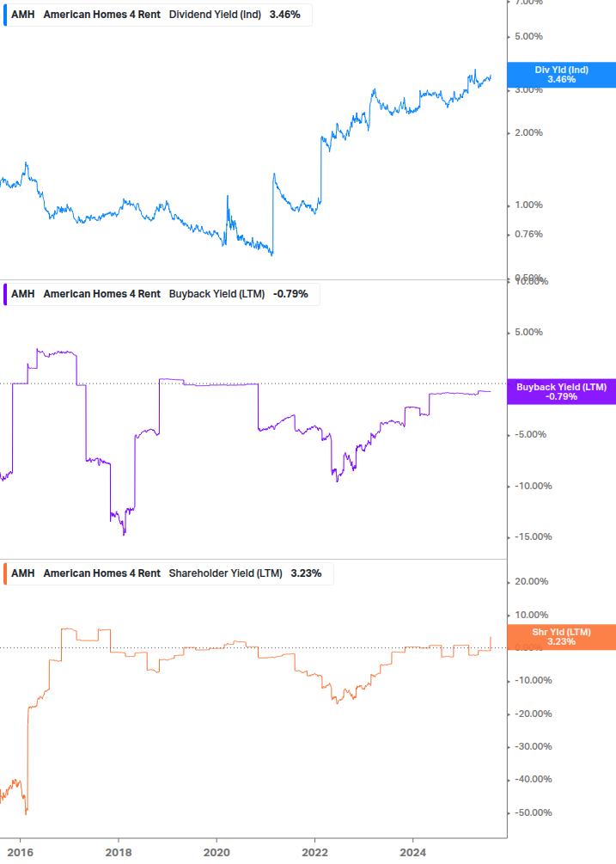Click the -15.00% tick on the buyback axis
The width and height of the screenshot is (616, 864).
533,536
